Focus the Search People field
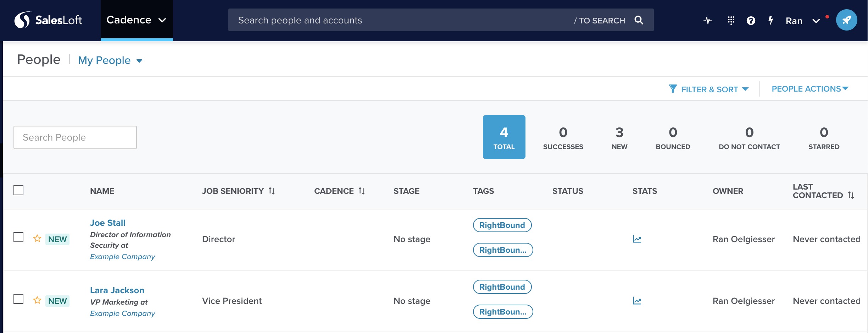 coord(75,137)
